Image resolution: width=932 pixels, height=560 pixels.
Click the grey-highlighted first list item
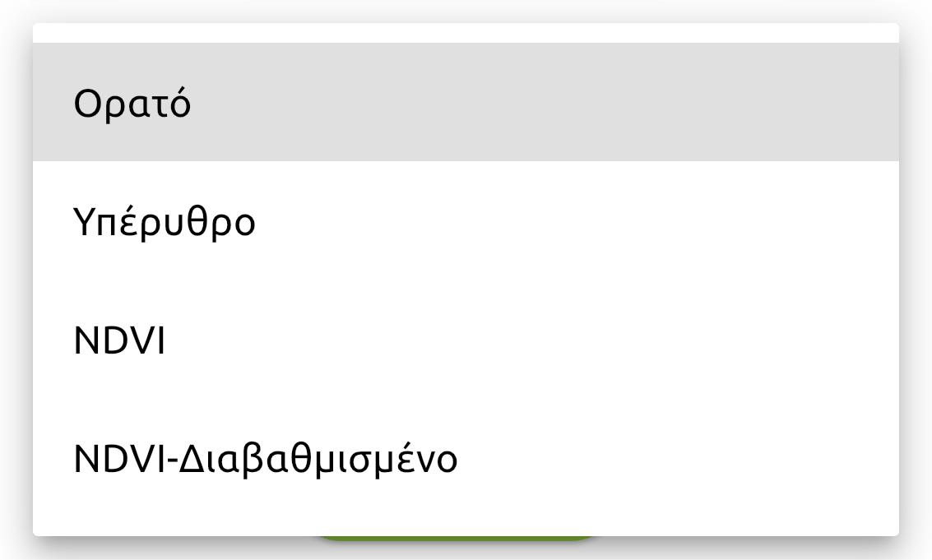[x=466, y=103]
